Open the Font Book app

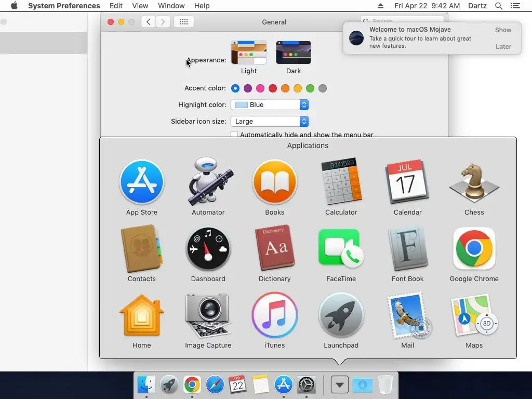407,249
